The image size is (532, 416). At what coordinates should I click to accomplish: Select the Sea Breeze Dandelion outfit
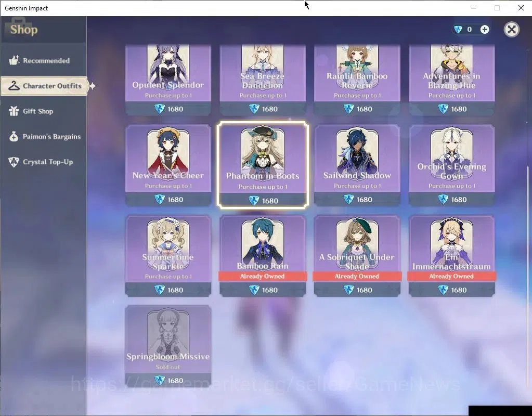pos(263,80)
